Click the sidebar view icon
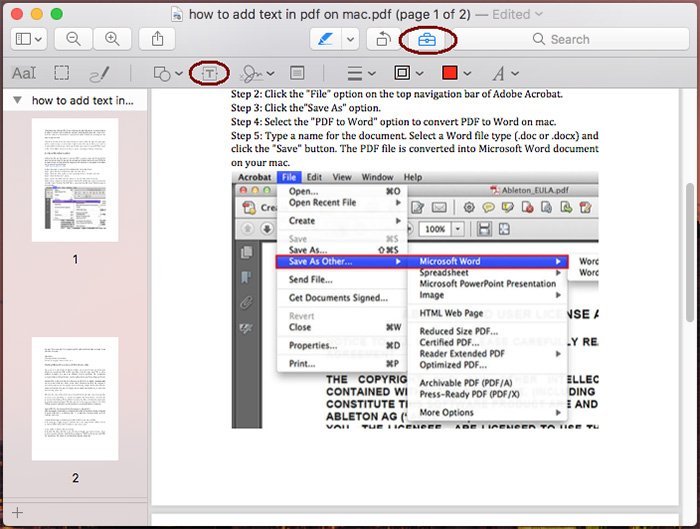Screen dimensions: 700x529 23,39
